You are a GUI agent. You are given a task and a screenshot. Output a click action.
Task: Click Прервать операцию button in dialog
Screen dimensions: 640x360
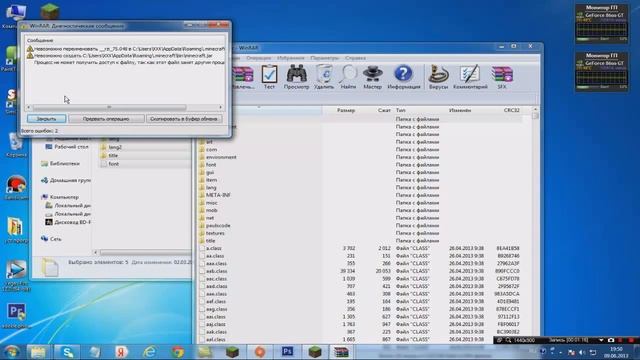click(106, 119)
